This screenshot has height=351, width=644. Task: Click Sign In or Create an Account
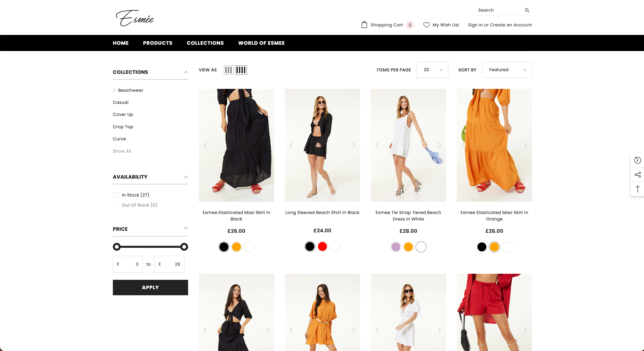[x=500, y=25]
